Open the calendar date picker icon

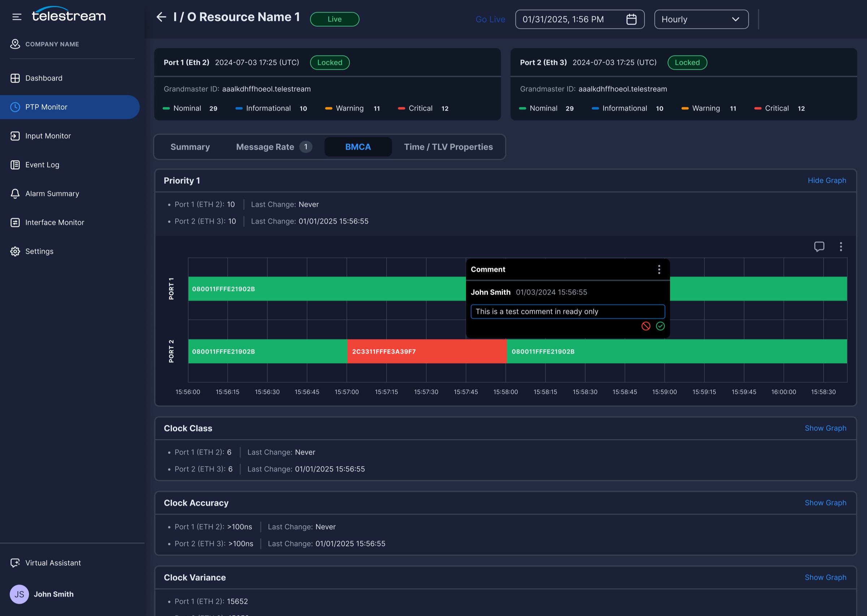631,19
